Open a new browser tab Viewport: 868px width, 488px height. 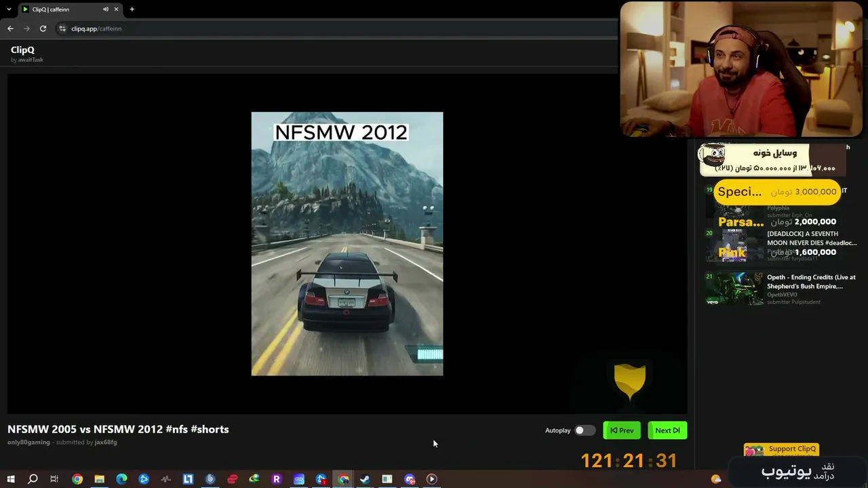click(132, 9)
